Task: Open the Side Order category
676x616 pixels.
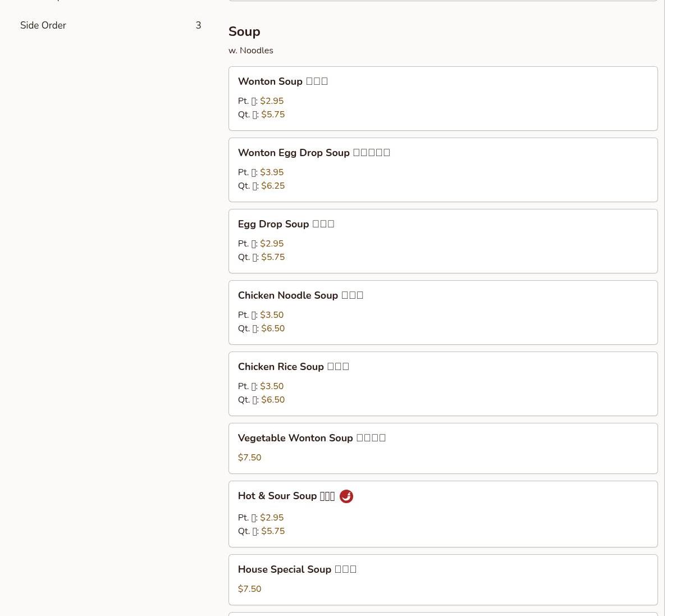Action: (x=43, y=26)
